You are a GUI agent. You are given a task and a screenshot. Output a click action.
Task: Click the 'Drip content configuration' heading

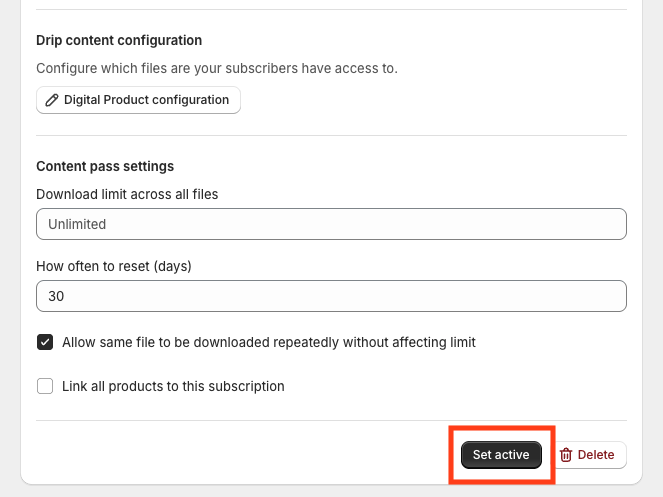119,40
